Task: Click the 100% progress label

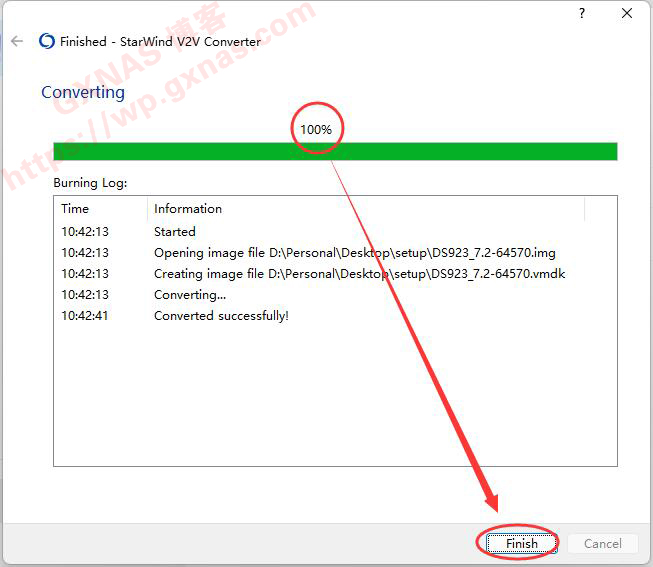Action: [316, 130]
